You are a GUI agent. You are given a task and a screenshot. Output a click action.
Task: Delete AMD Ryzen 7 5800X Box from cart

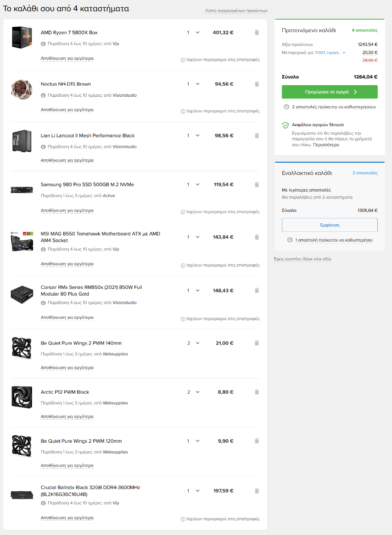point(256,33)
